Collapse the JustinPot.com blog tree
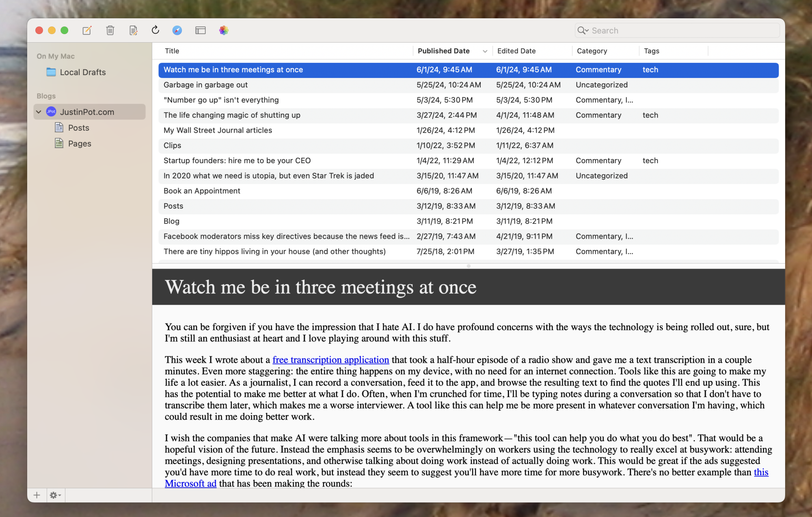Screen dimensions: 812x517 pyautogui.click(x=39, y=112)
